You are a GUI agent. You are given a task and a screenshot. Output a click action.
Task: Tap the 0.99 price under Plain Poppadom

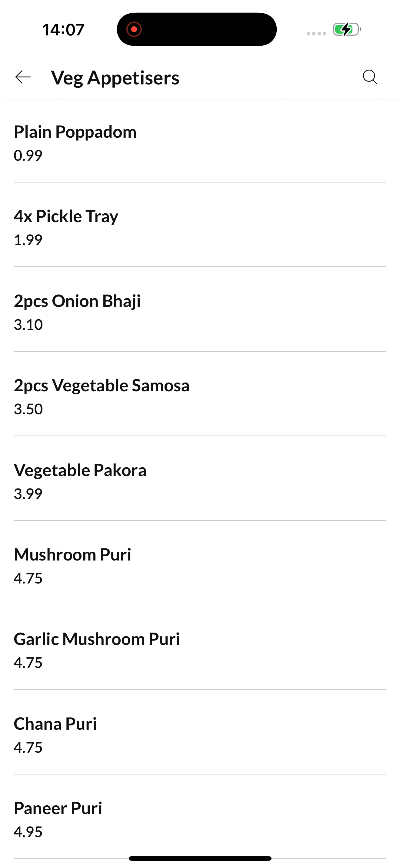28,155
